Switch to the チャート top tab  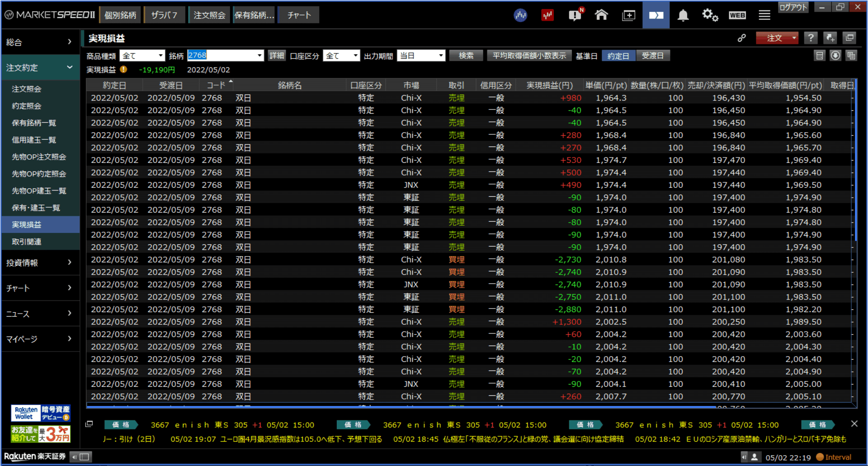[299, 15]
